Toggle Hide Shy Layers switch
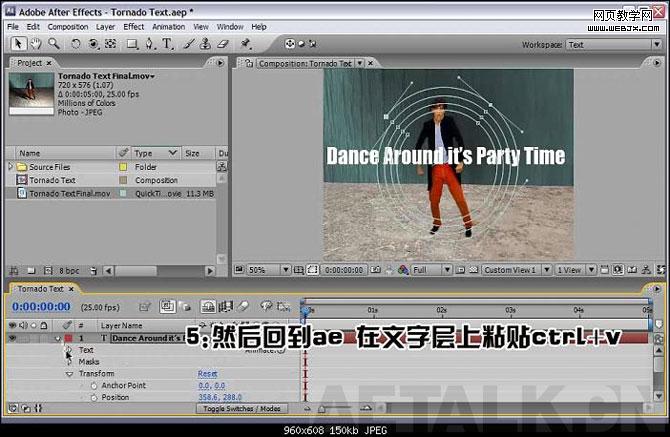Image resolution: width=670 pixels, height=437 pixels. 208,306
